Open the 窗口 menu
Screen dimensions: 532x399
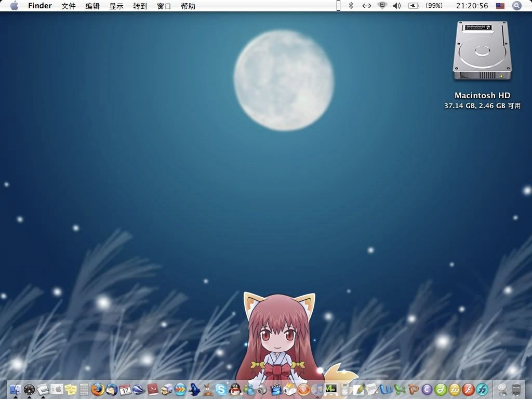pyautogui.click(x=164, y=6)
